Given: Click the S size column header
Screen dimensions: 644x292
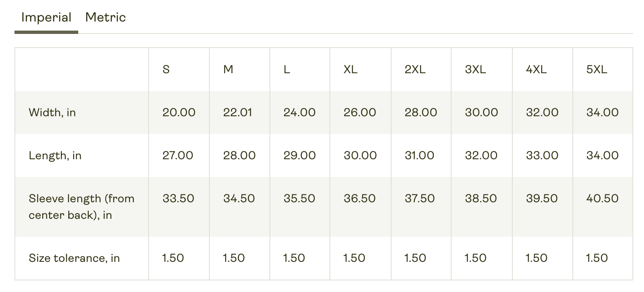Looking at the screenshot, I should click(166, 69).
